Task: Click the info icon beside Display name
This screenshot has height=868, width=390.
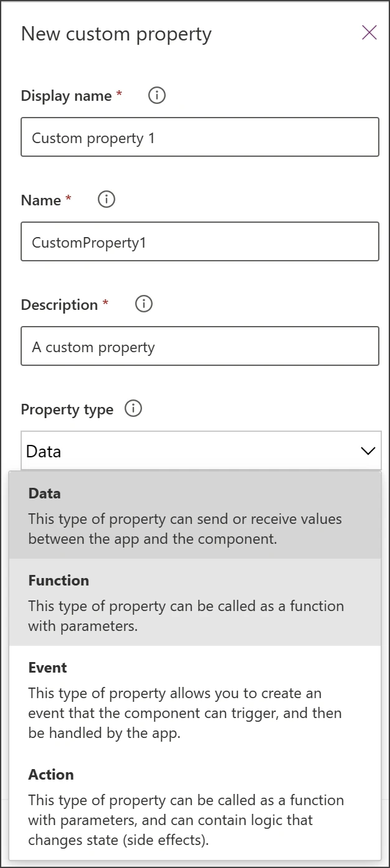Action: pyautogui.click(x=157, y=95)
